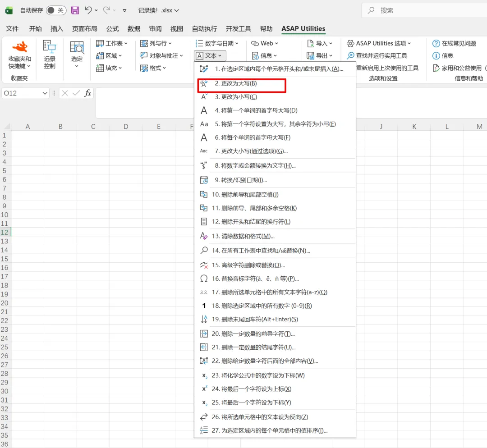Open ASAP Utilities 选项 settings menu
This screenshot has width=487, height=448.
coord(379,43)
